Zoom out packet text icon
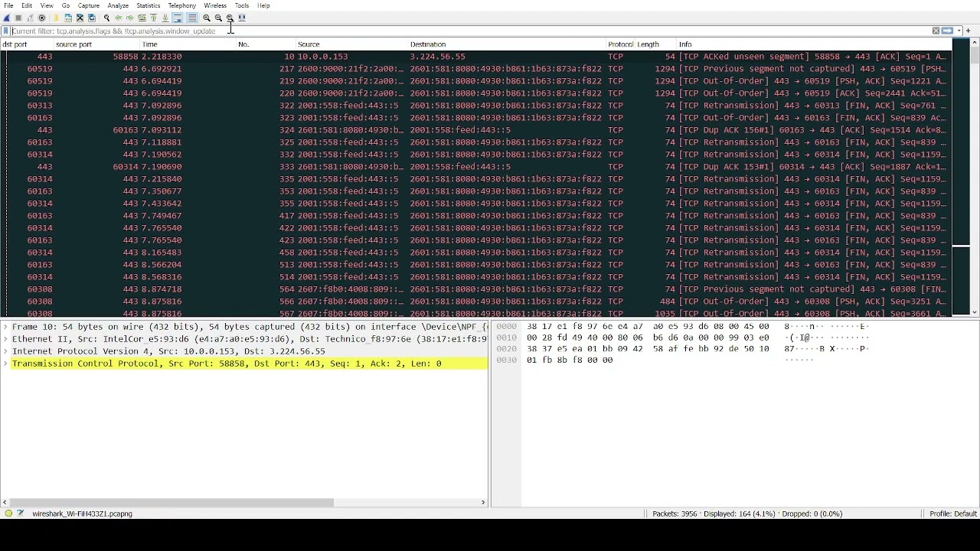This screenshot has width=980, height=551. (218, 18)
